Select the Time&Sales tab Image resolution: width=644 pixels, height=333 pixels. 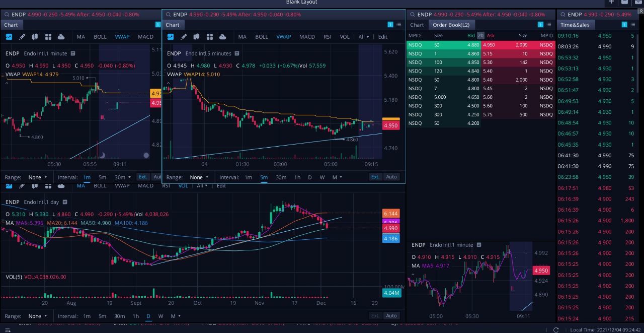pos(576,25)
